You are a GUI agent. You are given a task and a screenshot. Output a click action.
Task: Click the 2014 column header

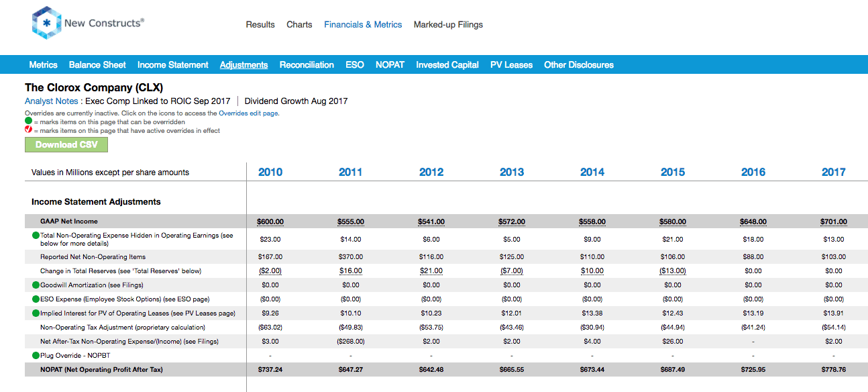point(592,173)
